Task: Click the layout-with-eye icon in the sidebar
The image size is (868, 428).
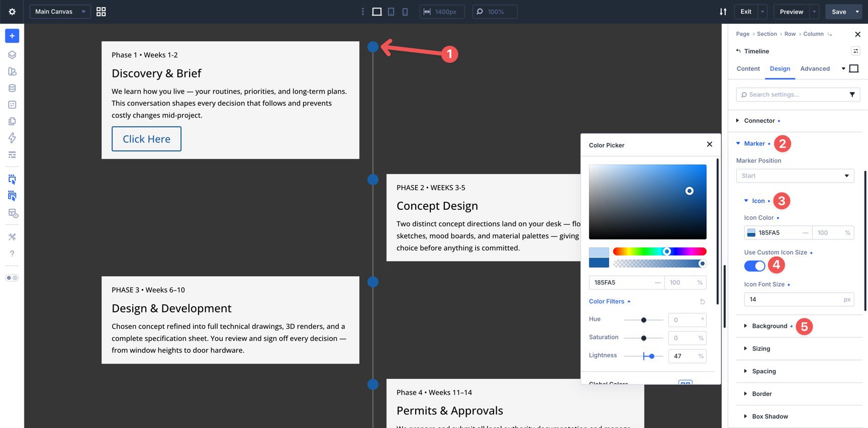Action: pos(13,213)
